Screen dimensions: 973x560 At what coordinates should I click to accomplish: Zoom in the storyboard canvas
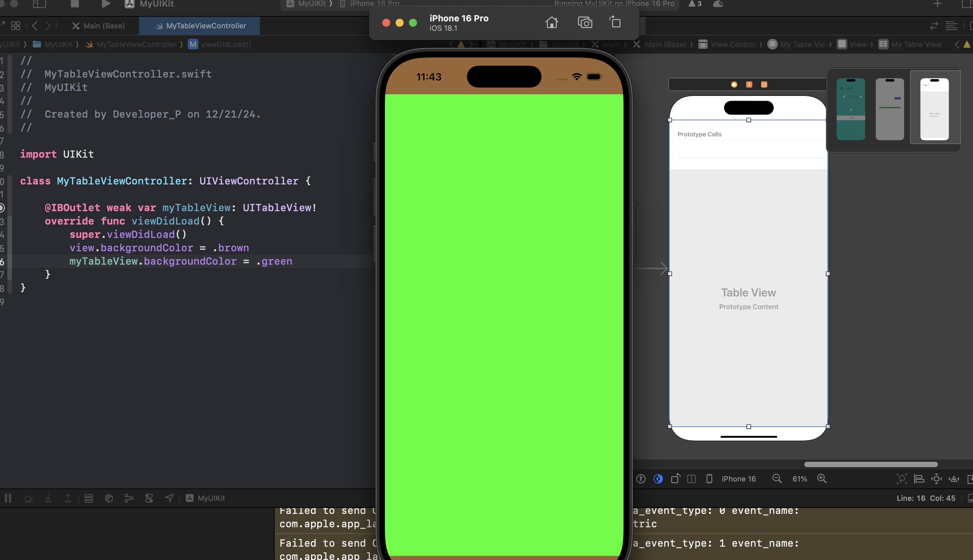tap(822, 478)
